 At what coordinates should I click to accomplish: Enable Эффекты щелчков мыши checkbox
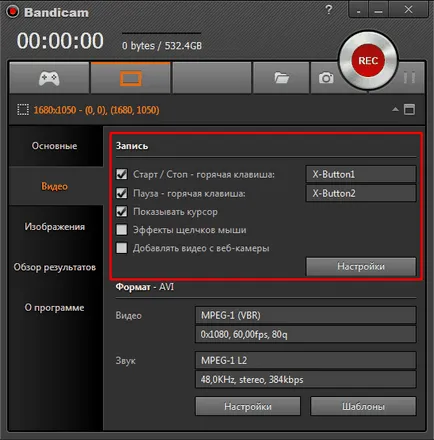[x=122, y=230]
